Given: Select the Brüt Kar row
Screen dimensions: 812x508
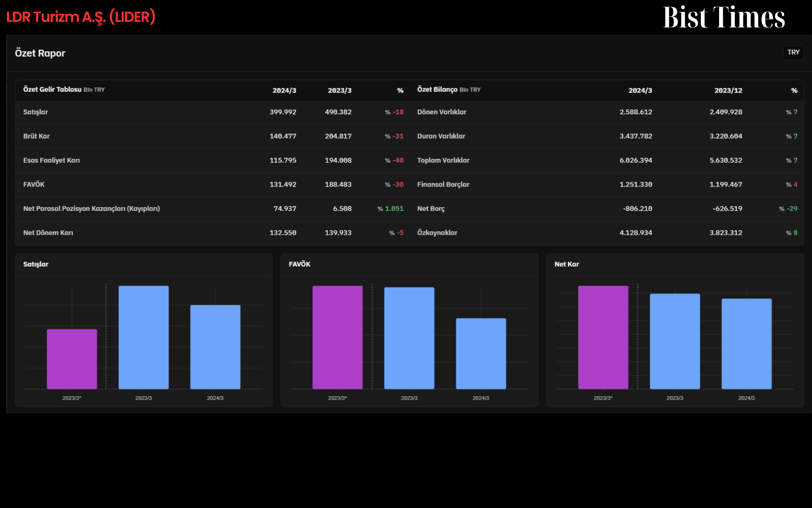Looking at the screenshot, I should coord(213,136).
